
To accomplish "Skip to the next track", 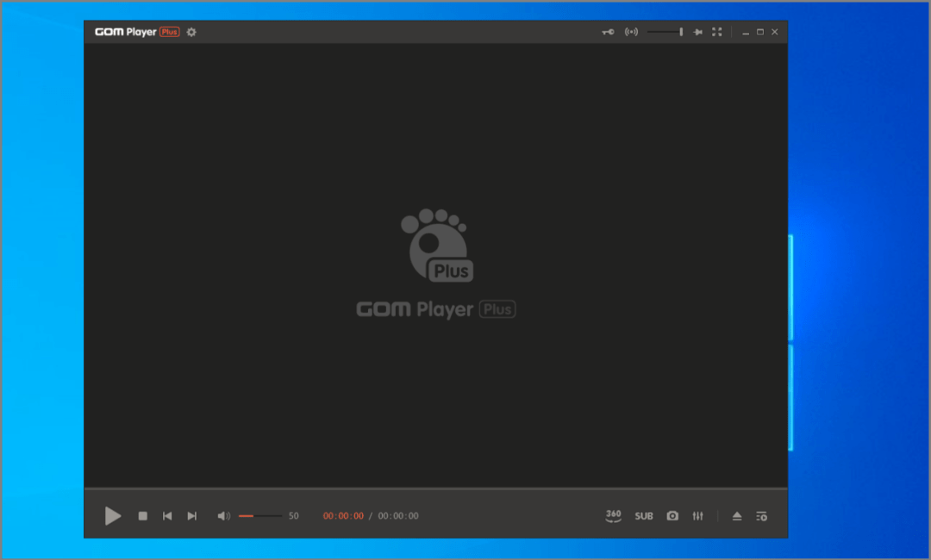I will pyautogui.click(x=192, y=516).
